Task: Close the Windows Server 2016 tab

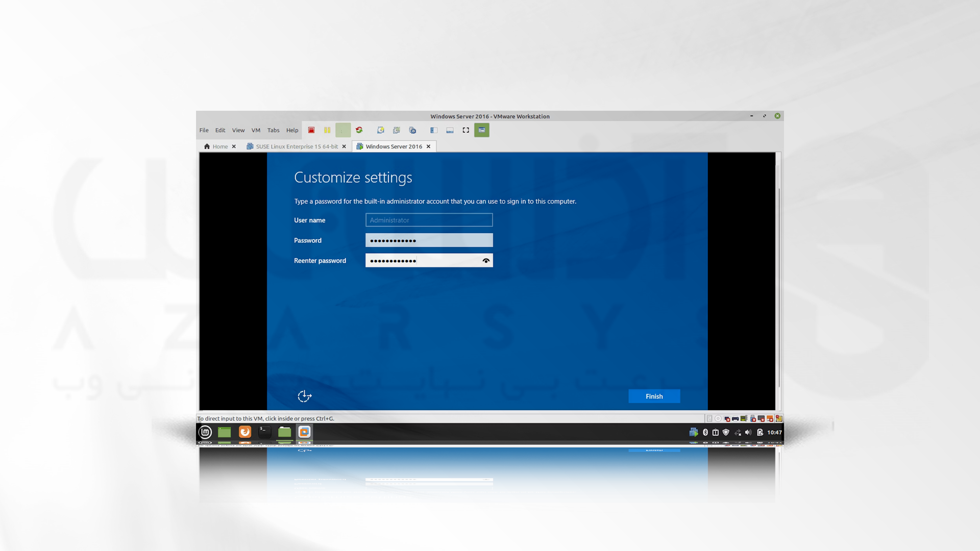Action: click(x=428, y=146)
